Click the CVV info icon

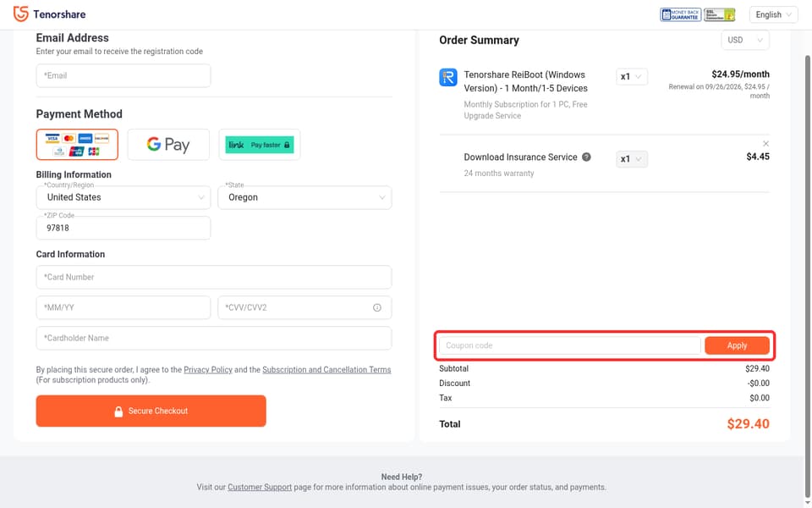tap(377, 308)
